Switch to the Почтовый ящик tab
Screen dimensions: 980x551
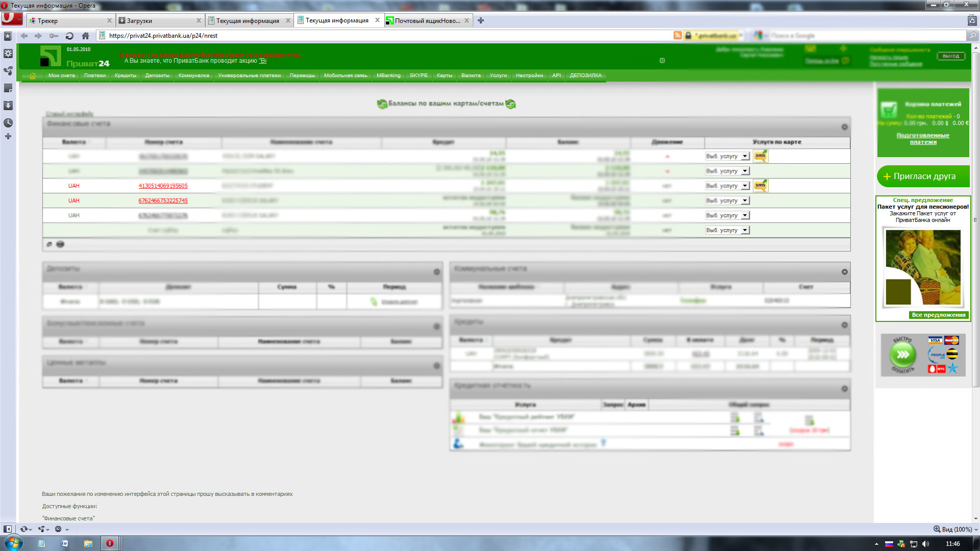[427, 20]
